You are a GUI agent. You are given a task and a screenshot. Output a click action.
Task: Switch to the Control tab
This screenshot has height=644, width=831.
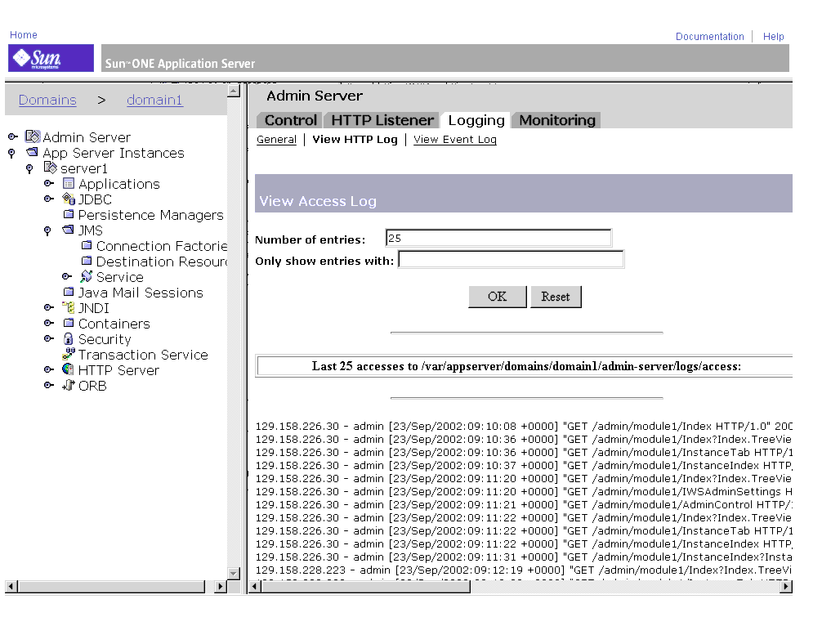point(290,120)
